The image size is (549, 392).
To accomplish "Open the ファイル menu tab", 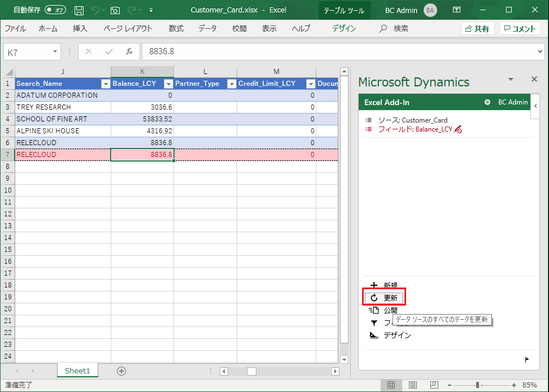I will (15, 28).
